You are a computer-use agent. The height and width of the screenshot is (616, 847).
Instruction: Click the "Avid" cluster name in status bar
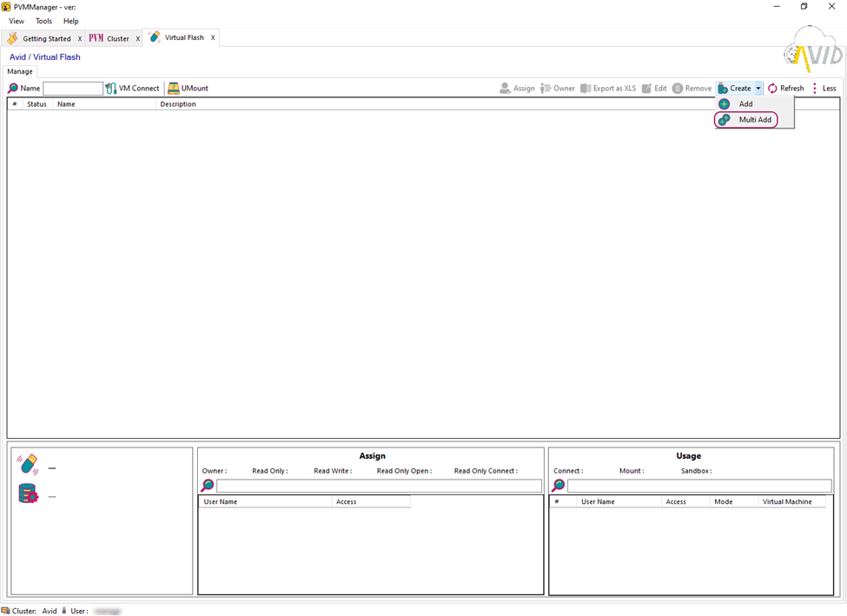click(x=50, y=611)
